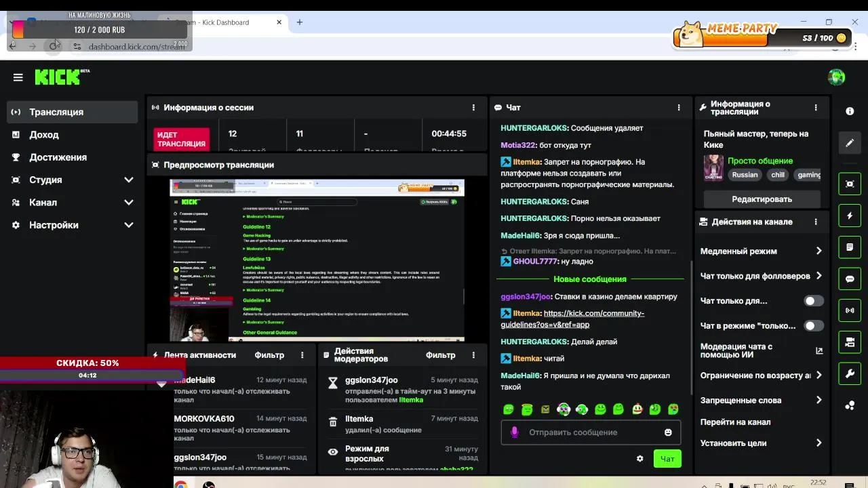Toggle the 'Чат только для...' switch
Screen dimensions: 868x488
coord(814,301)
